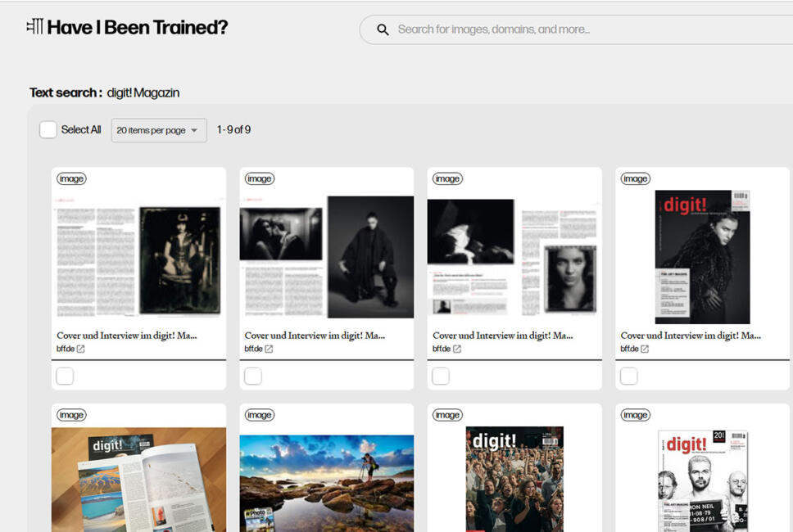
Task: Click title text of the vintage seated-woman card
Action: point(127,336)
